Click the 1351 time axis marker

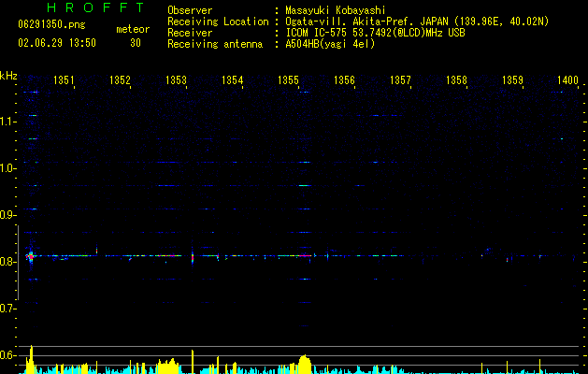pos(64,80)
